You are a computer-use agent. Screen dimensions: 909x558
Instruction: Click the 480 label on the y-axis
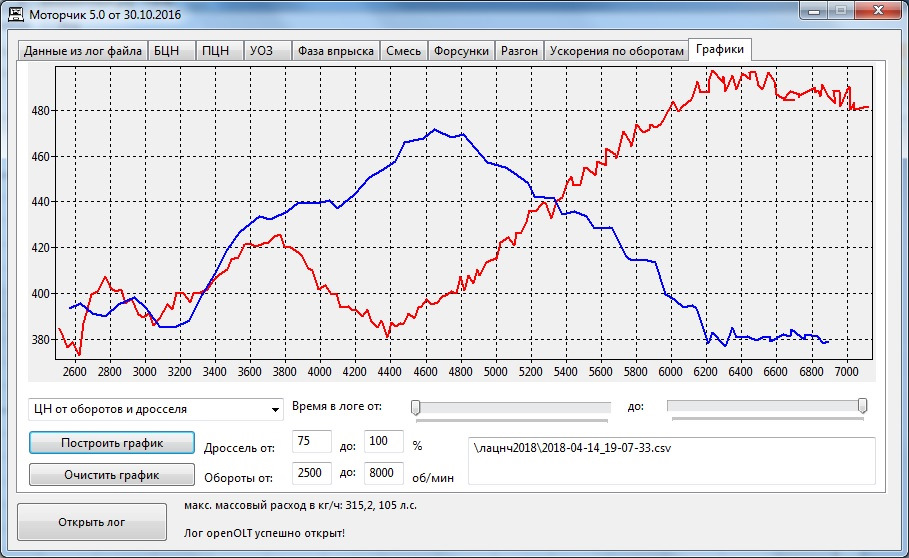pos(41,111)
